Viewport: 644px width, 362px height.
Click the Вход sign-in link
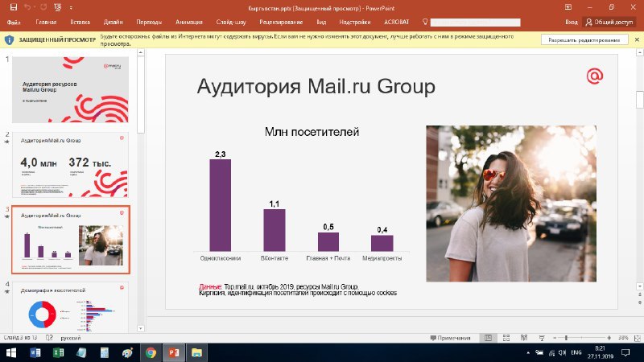coord(572,23)
